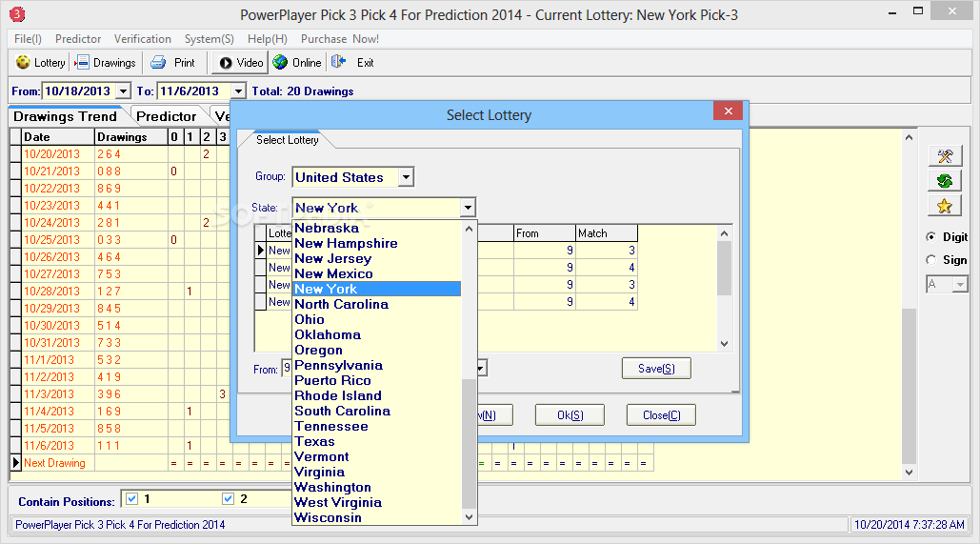Choose Nebraska in the state list
The image size is (980, 544).
pos(377,229)
